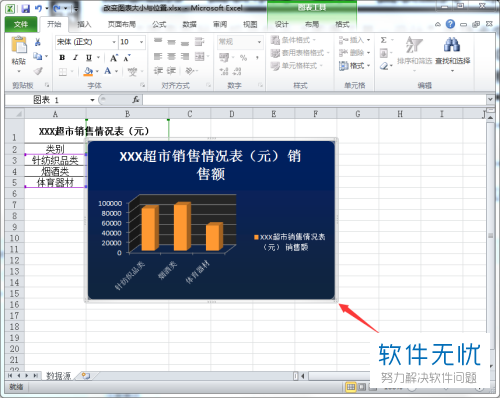Increase font size with large A
Viewport: 500px width, 398px height.
click(114, 58)
